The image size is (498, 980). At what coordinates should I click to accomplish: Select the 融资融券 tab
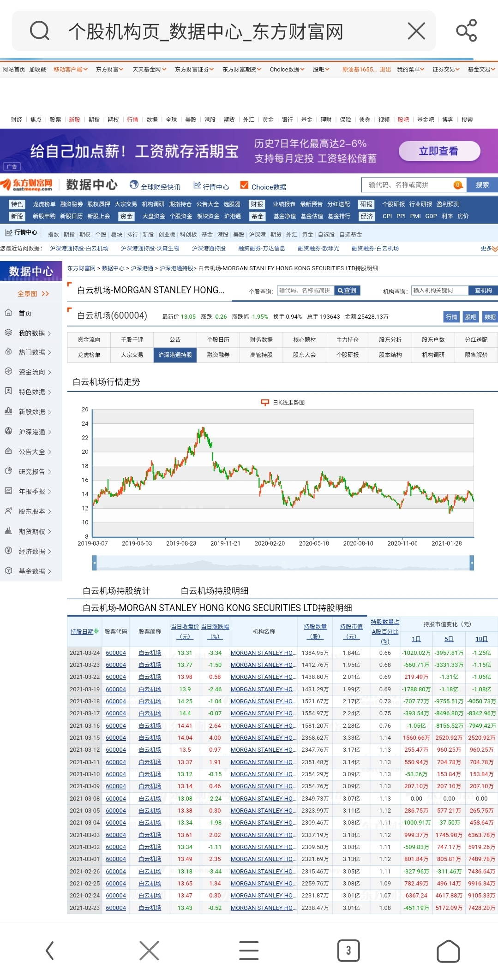pos(218,355)
